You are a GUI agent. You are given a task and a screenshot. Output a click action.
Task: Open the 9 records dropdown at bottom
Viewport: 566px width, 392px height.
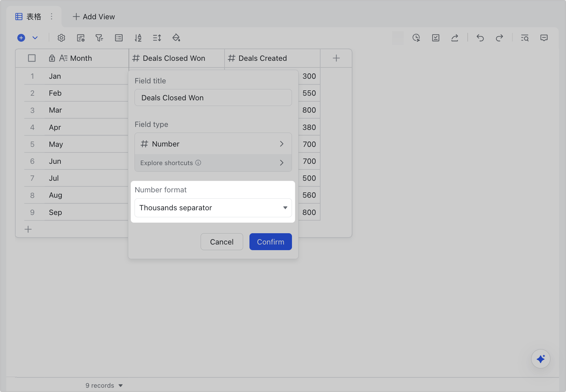104,385
